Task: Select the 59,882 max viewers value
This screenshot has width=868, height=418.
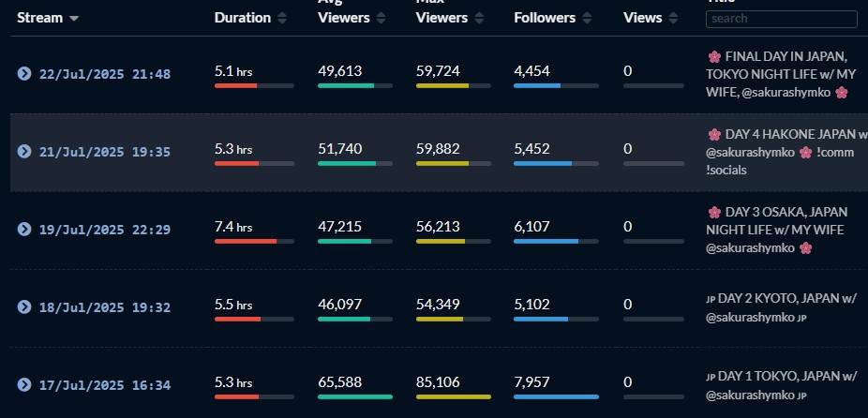Action: tap(438, 148)
